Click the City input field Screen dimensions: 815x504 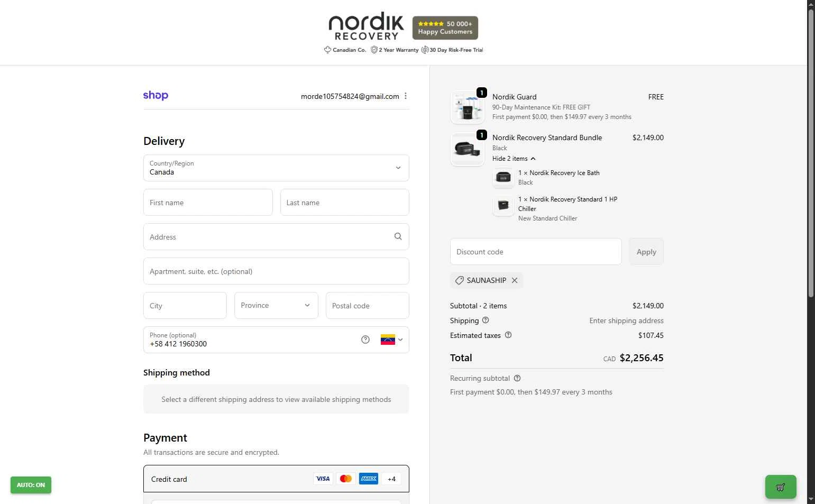click(185, 305)
